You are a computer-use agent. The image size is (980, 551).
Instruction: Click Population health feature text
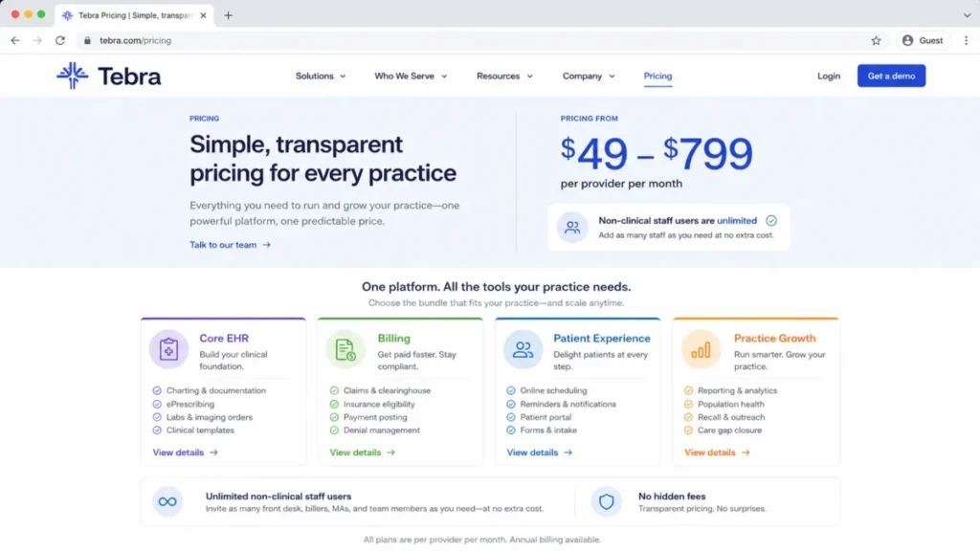(x=730, y=405)
